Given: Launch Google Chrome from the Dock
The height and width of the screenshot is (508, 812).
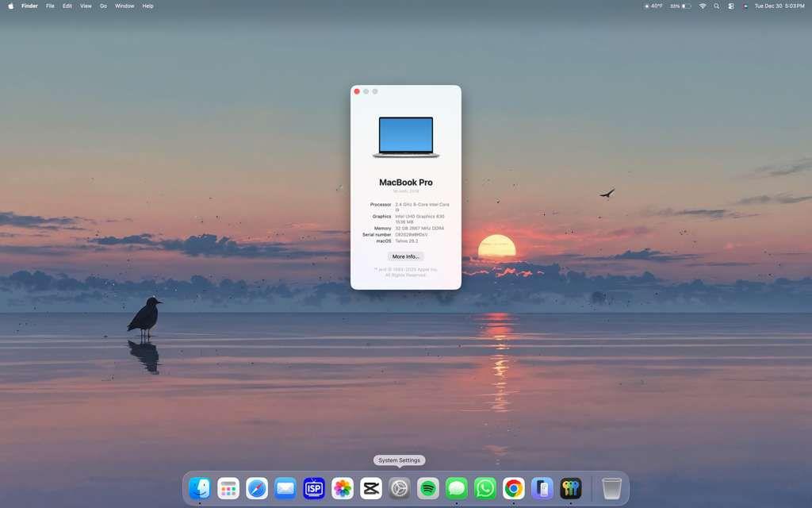Looking at the screenshot, I should pyautogui.click(x=514, y=488).
